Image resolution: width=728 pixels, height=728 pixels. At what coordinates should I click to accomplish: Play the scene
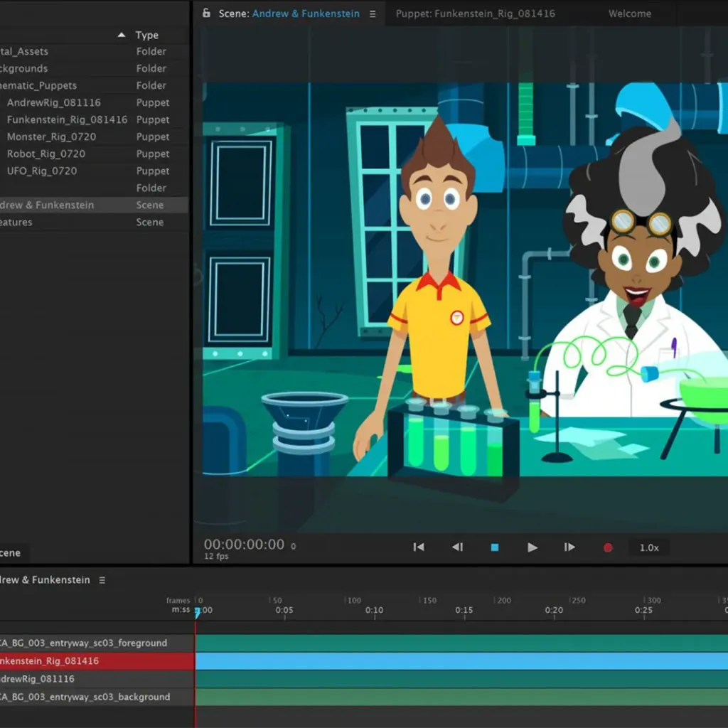click(532, 547)
